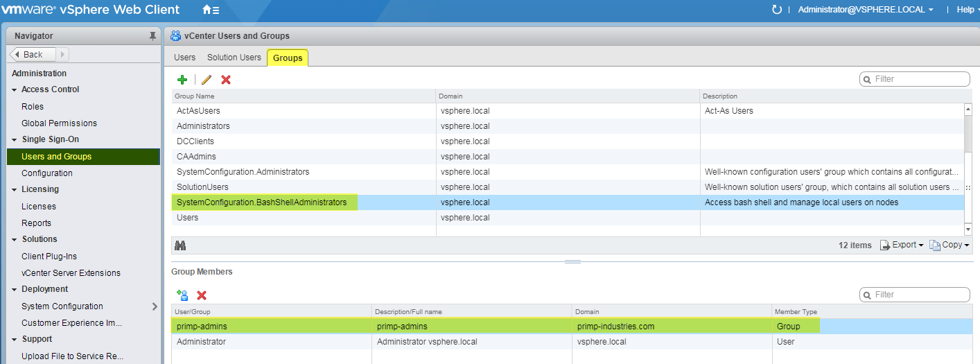This screenshot has width=980, height=364.
Task: Click the binoculars find icon
Action: 180,245
